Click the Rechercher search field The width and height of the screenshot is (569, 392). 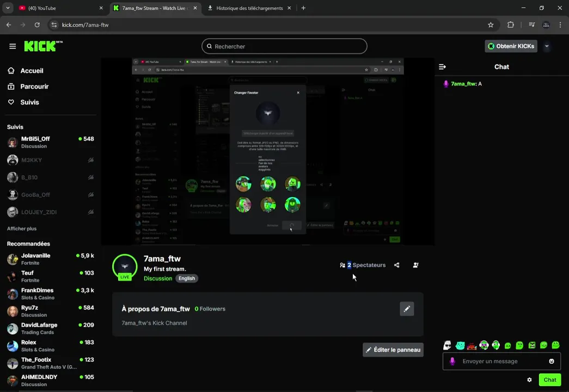[284, 46]
